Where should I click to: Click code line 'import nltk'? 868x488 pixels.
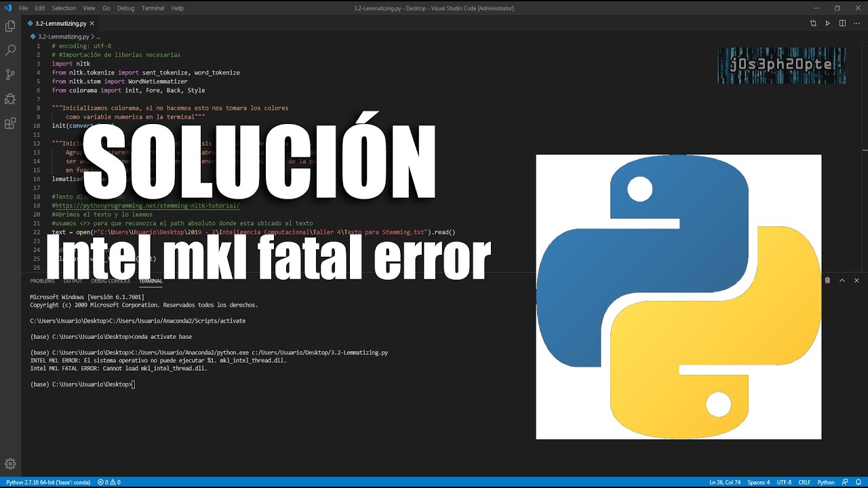pos(71,64)
